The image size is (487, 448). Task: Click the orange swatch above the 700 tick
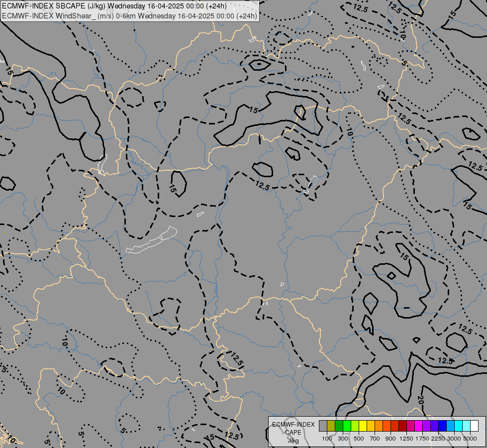[x=379, y=426]
